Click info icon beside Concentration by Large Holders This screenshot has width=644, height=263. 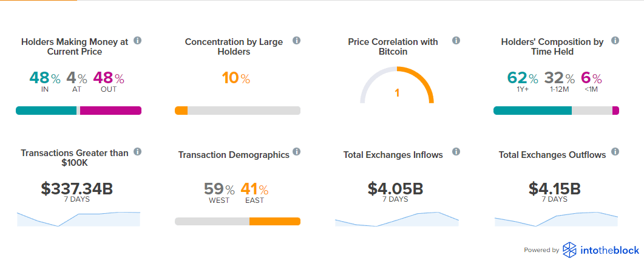(x=297, y=41)
